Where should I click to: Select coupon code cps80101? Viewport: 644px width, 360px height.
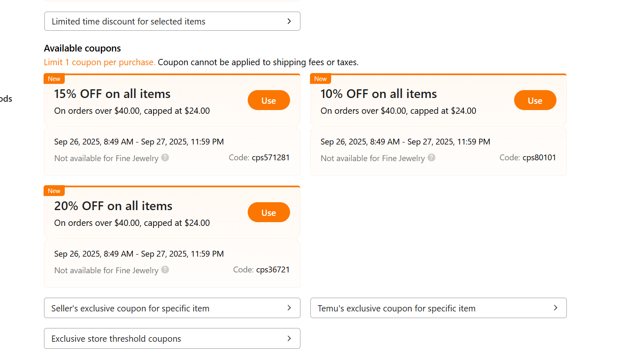click(539, 158)
